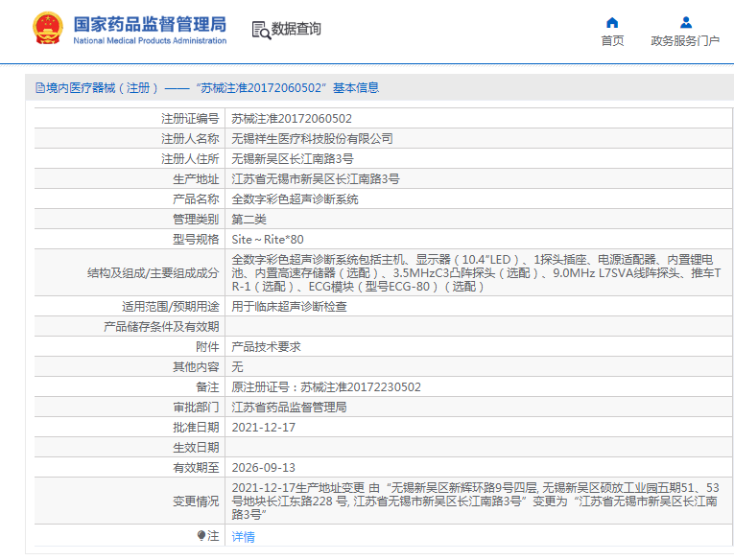Select address 无锡新吴区长江南路3号

(x=293, y=159)
